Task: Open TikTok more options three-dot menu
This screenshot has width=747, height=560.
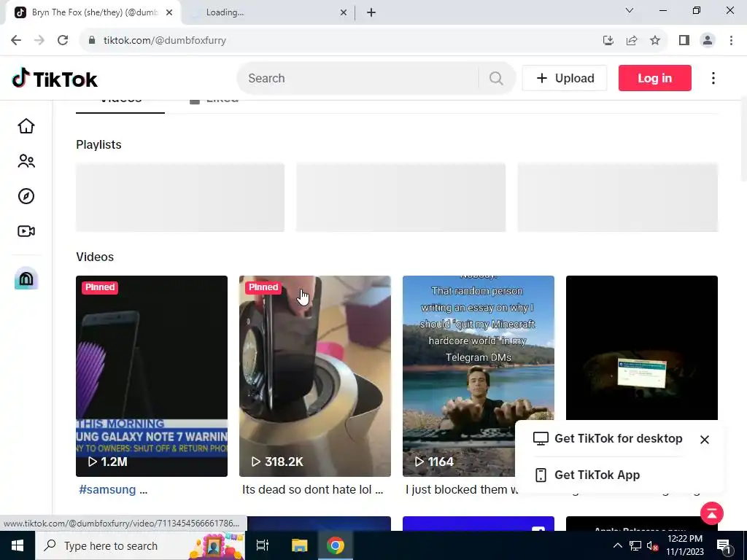Action: 713,78
